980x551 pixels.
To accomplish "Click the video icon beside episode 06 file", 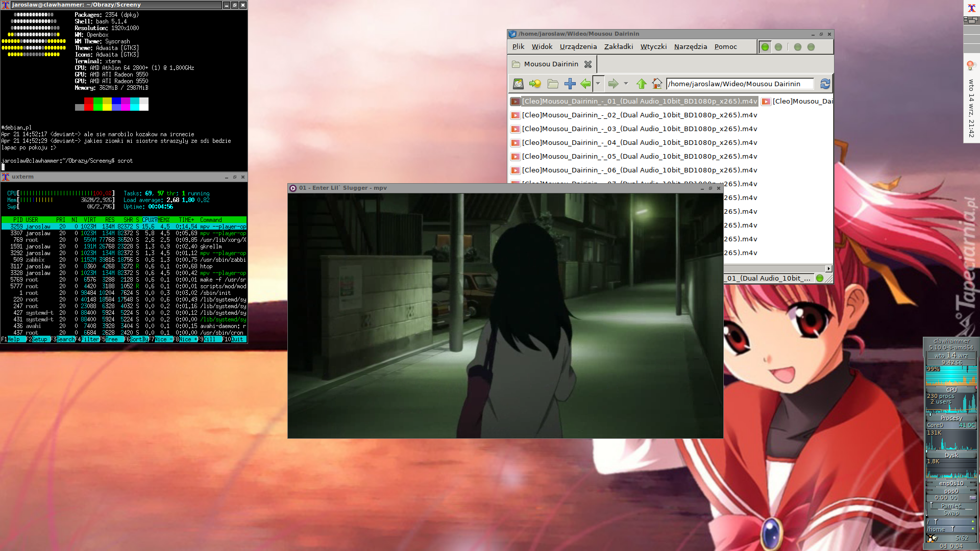I will coord(516,170).
